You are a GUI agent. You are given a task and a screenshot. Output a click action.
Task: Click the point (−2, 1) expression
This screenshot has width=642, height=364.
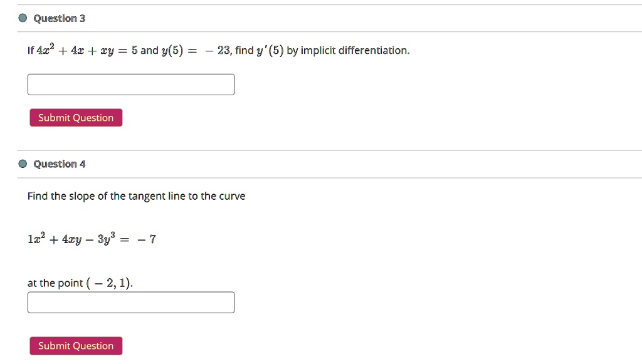coord(108,283)
